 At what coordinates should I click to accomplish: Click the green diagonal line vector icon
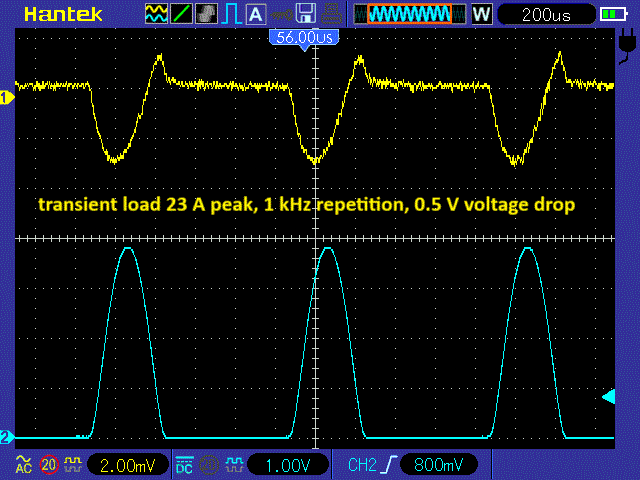click(181, 14)
